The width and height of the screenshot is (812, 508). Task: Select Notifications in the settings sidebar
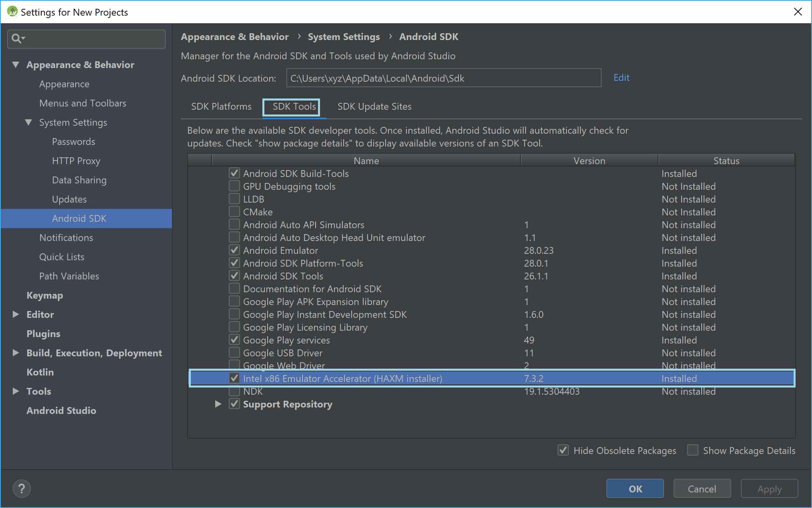click(x=66, y=237)
